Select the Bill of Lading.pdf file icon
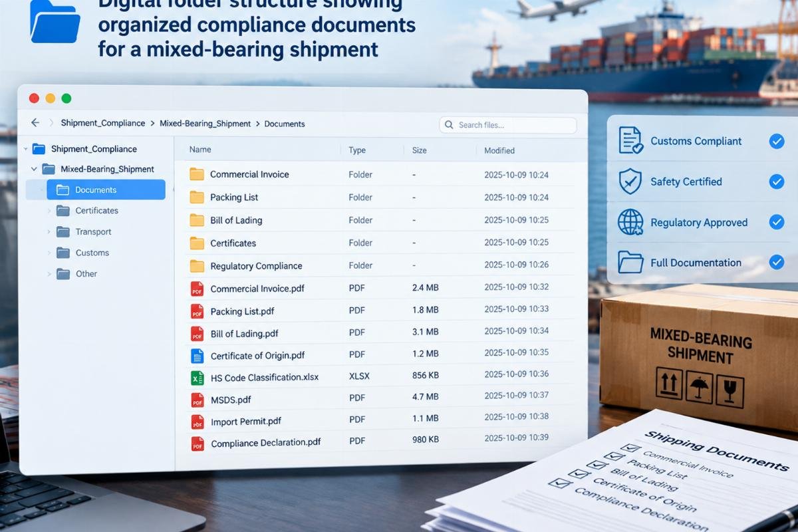The image size is (798, 532). pos(198,333)
